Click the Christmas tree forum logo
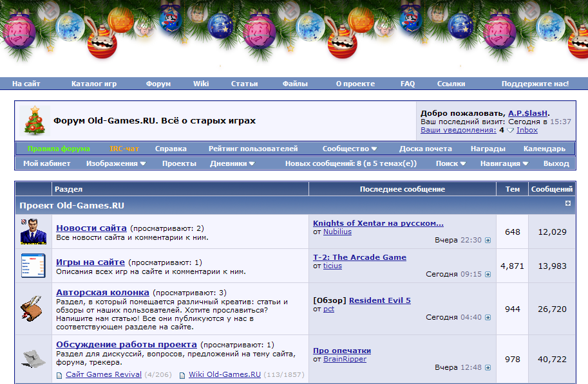The image size is (588, 384). pos(35,121)
